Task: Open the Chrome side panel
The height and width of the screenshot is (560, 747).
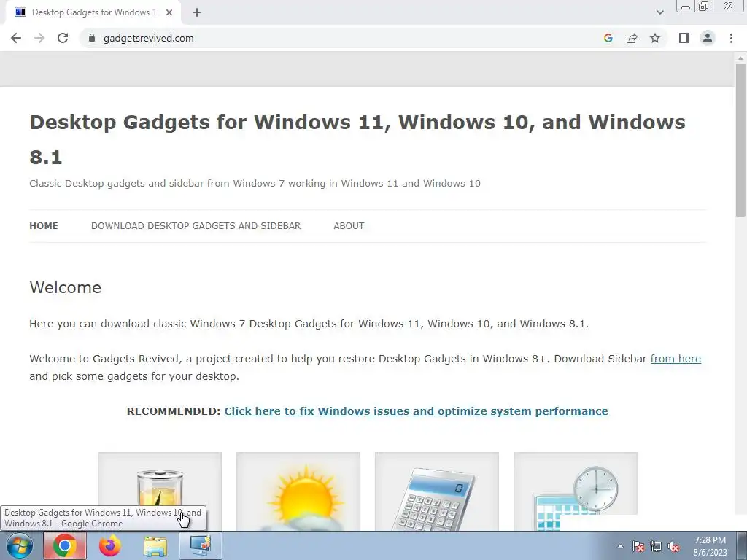Action: 684,38
